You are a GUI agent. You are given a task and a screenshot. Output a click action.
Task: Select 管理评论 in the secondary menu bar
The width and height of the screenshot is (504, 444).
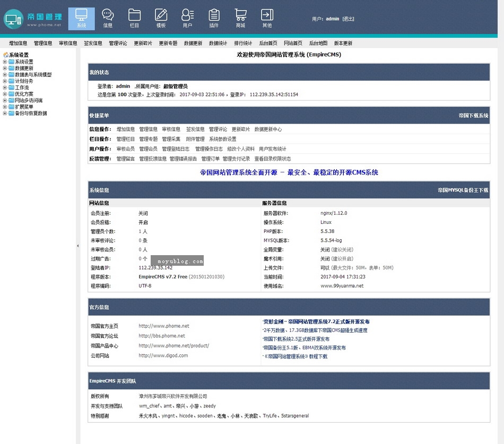click(x=118, y=43)
